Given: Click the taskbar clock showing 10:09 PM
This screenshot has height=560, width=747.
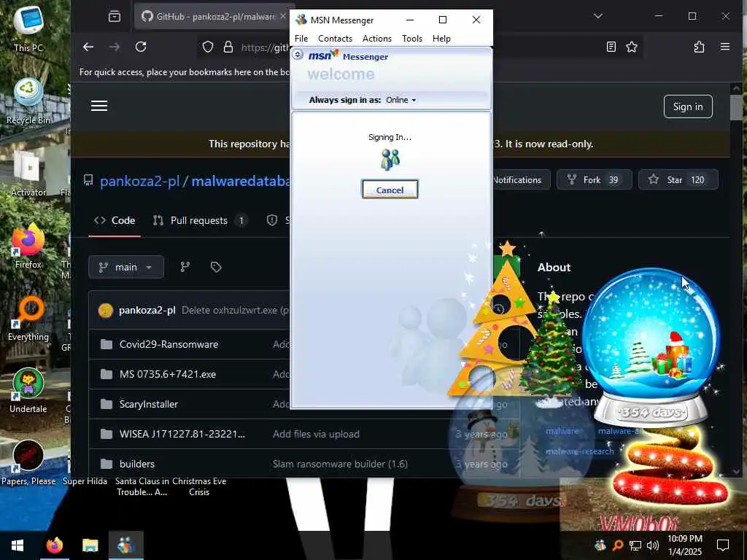Looking at the screenshot, I should click(684, 545).
